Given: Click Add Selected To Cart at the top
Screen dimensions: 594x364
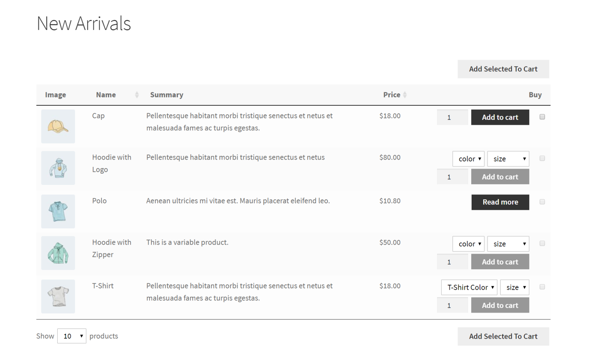Looking at the screenshot, I should (503, 69).
